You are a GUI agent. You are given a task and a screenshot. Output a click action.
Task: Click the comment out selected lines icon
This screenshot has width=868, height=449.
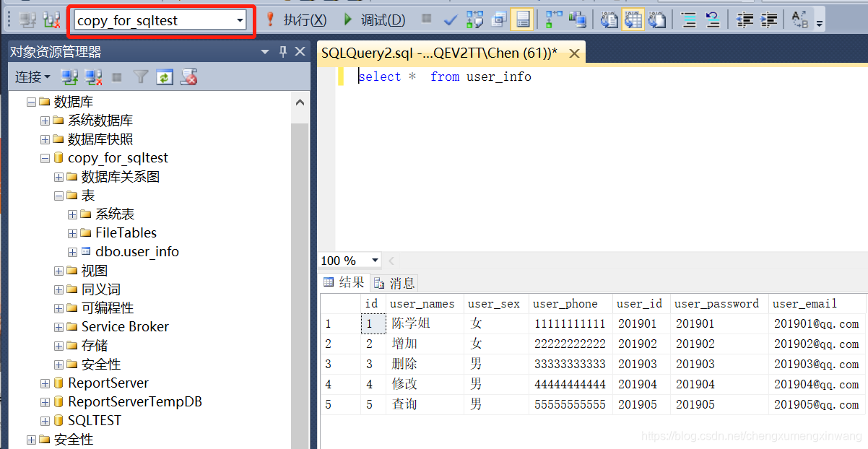[690, 19]
